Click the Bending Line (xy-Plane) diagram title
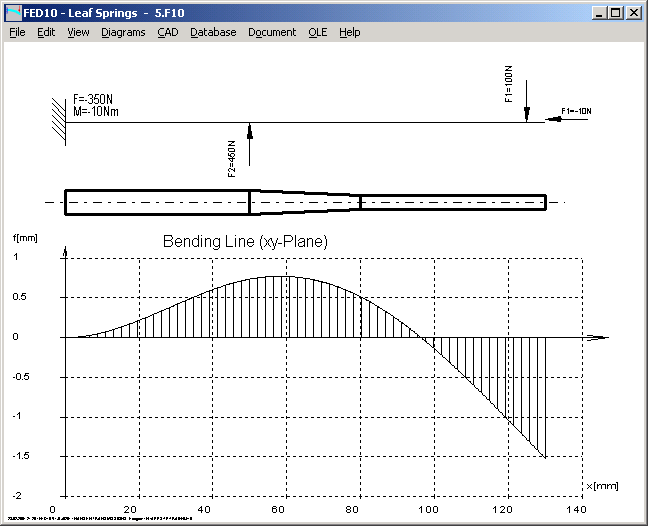648x526 pixels. click(245, 242)
